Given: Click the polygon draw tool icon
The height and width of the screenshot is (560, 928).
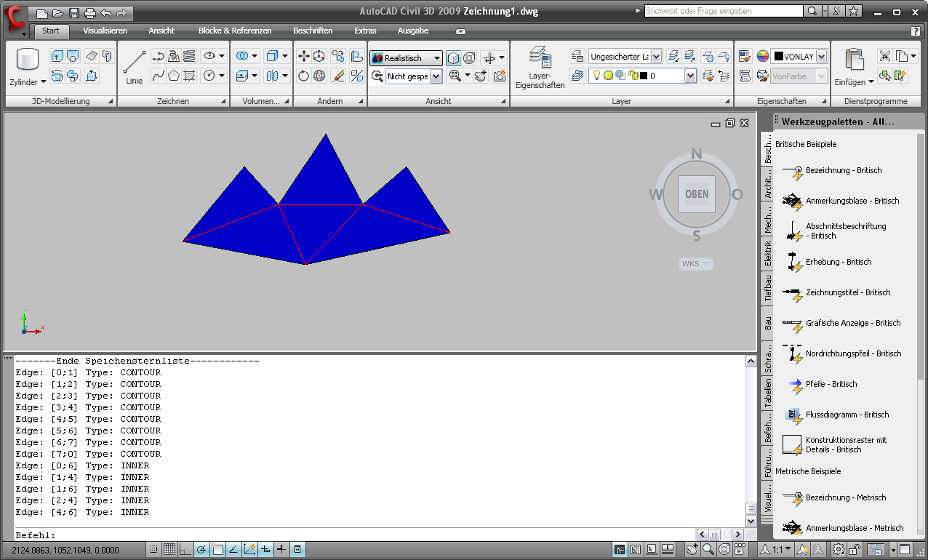Looking at the screenshot, I should (174, 76).
